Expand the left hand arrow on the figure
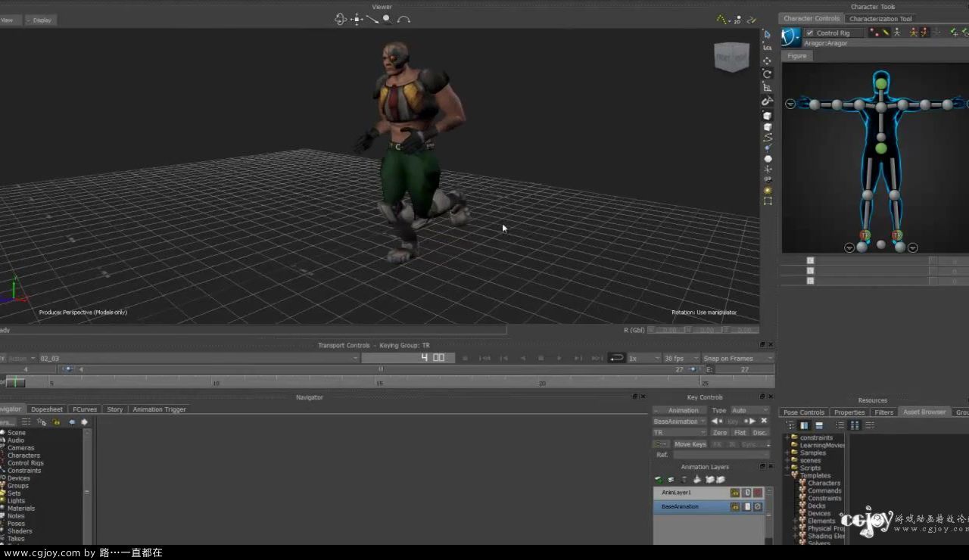The height and width of the screenshot is (560, 969). coord(790,104)
